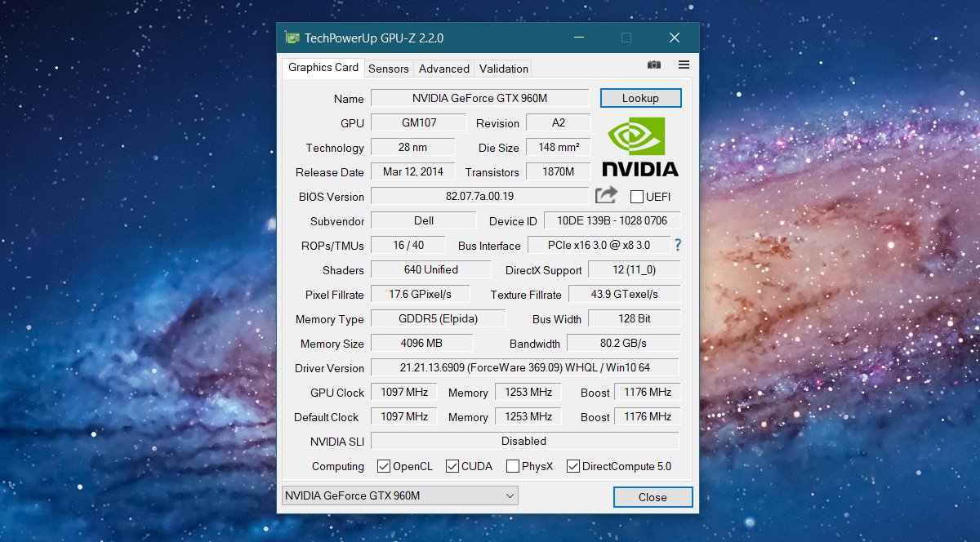Click the Die Size field 148 mm²
Viewport: 980px width, 542px height.
tap(558, 147)
